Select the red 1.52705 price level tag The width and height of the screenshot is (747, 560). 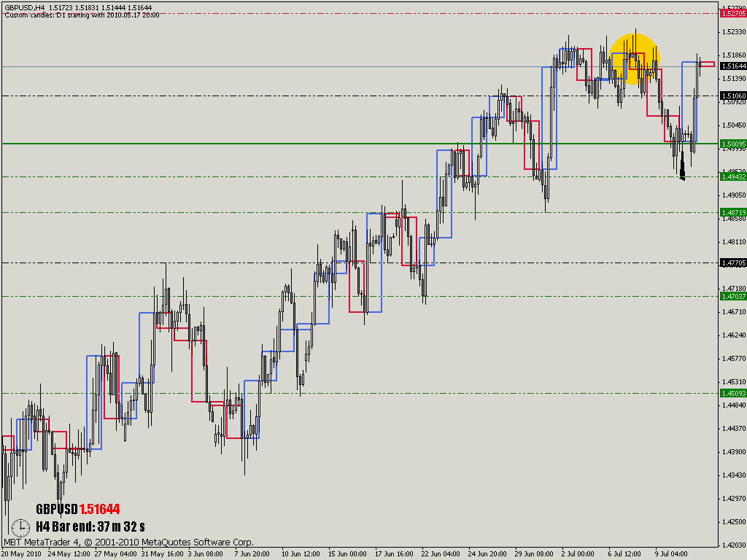tap(733, 14)
